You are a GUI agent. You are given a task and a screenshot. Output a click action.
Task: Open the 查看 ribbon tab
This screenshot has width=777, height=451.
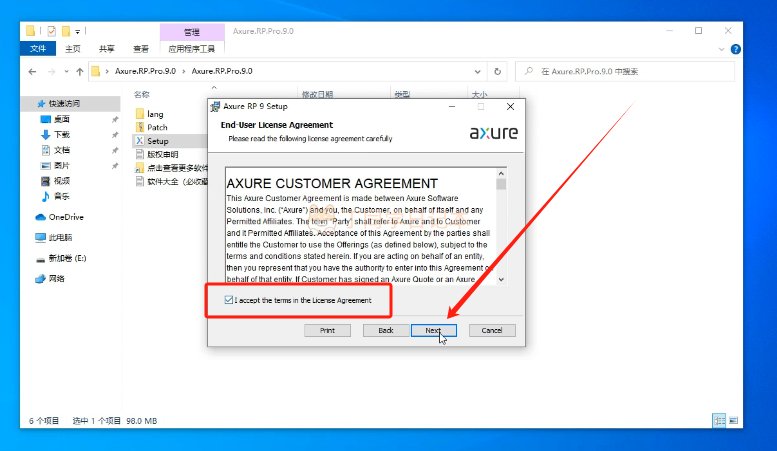[x=141, y=49]
